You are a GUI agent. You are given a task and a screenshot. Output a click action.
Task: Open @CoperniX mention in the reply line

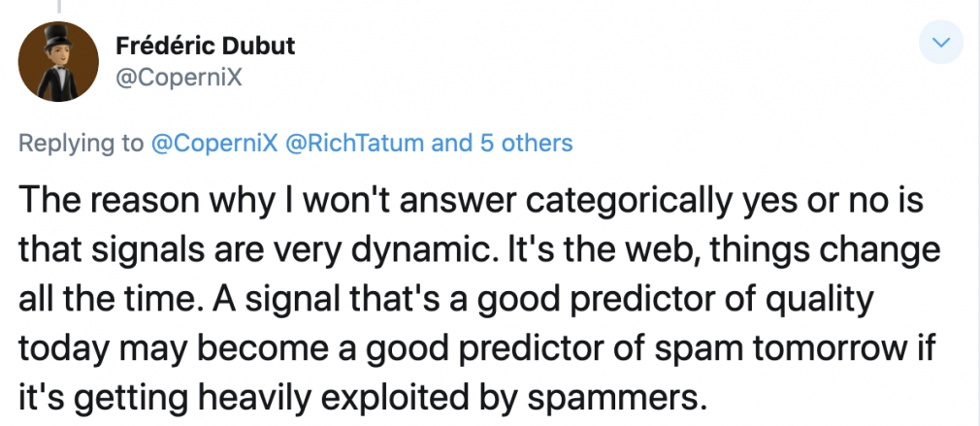214,143
